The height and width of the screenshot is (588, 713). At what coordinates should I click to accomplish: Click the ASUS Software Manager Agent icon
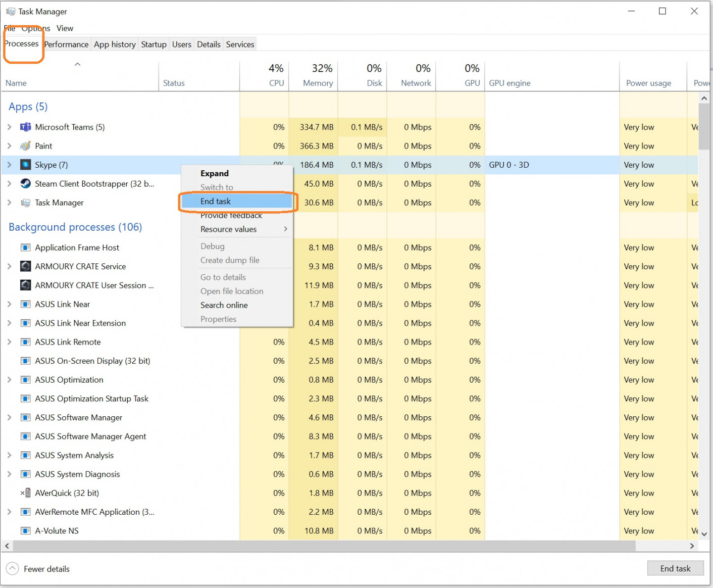click(25, 437)
